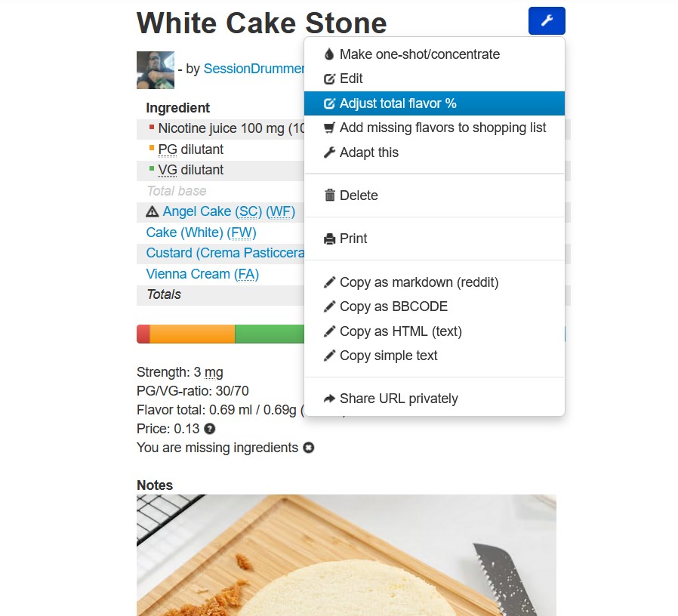678x616 pixels.
Task: Click the warning triangle beside Angel Cake
Action: coord(153,212)
